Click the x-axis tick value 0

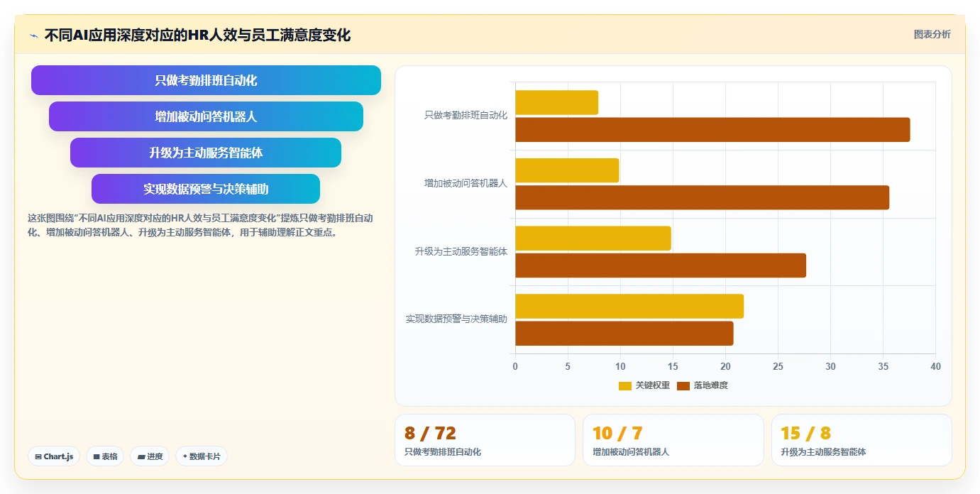(x=515, y=367)
